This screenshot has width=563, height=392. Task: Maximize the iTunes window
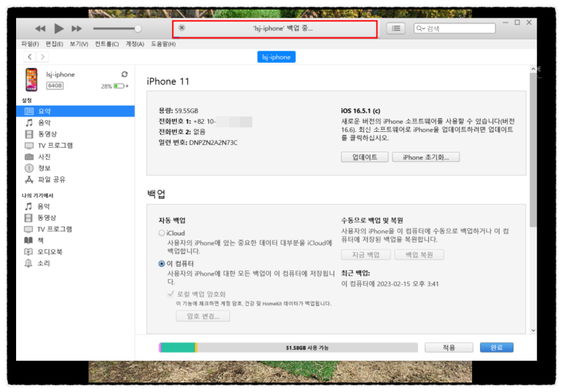pos(517,23)
